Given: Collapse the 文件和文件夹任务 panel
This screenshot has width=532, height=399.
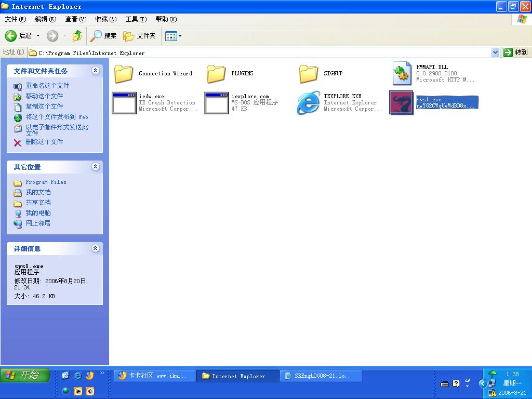Looking at the screenshot, I should (x=96, y=71).
